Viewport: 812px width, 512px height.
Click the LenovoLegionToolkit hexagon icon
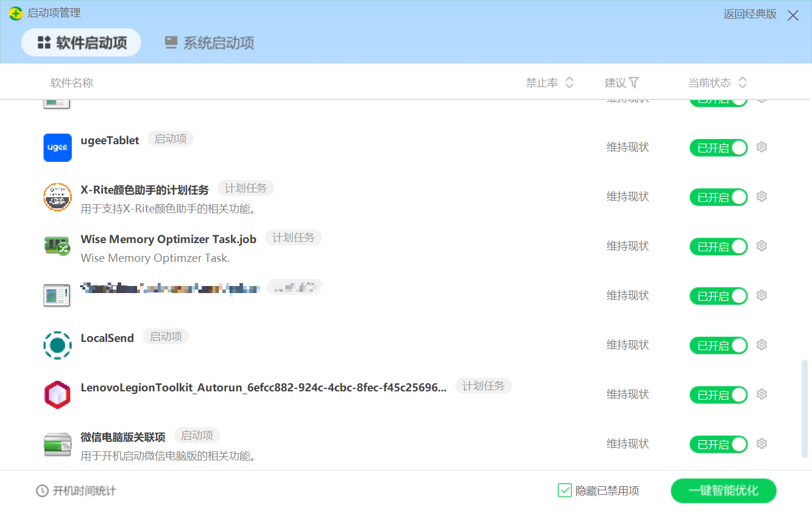click(58, 394)
